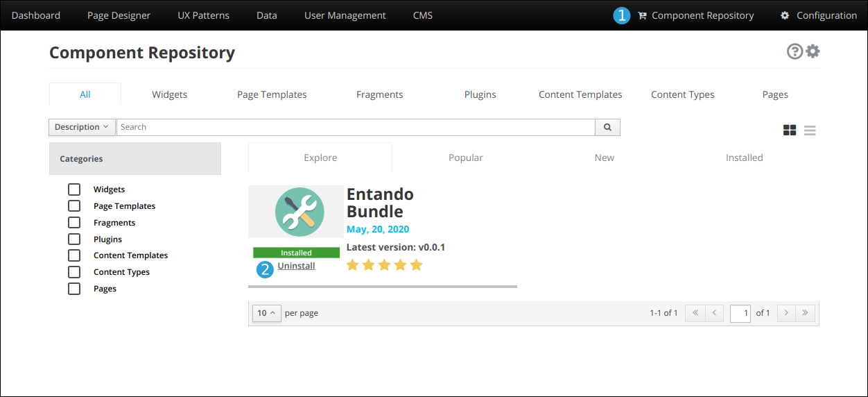Screen dimensions: 868x397
Task: Switch to list view layout
Action: click(x=810, y=130)
